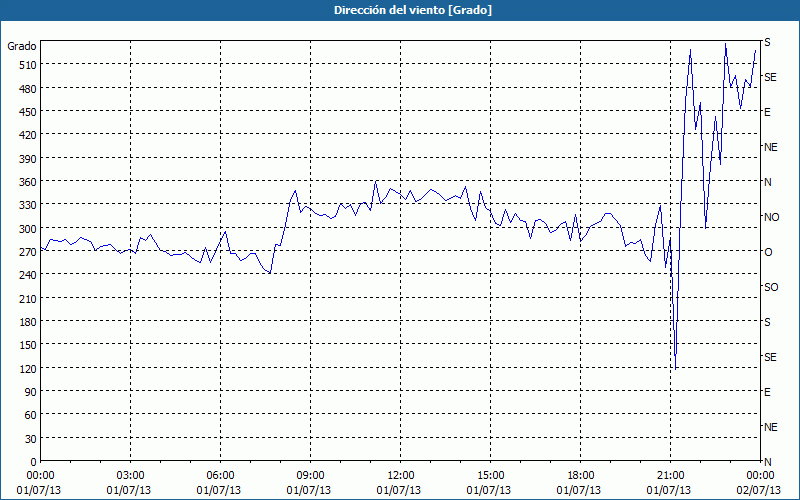Click the 90 degree axis label
This screenshot has width=800, height=500.
pyautogui.click(x=31, y=392)
